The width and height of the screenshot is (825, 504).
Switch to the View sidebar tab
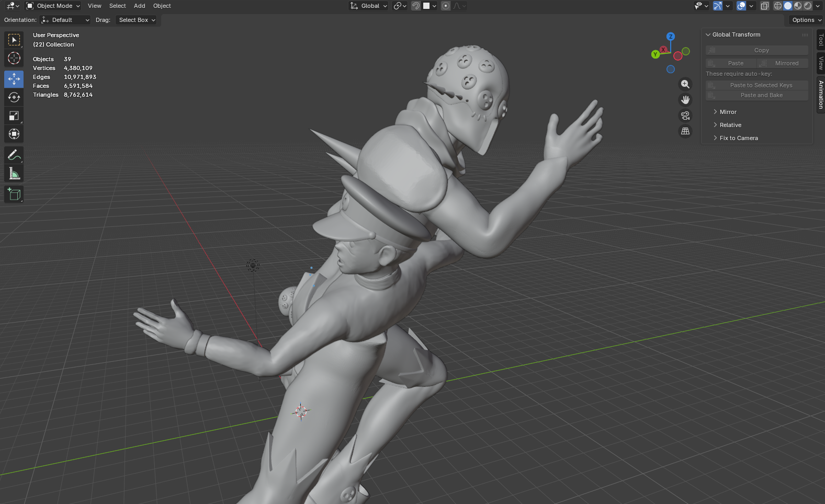coord(821,63)
